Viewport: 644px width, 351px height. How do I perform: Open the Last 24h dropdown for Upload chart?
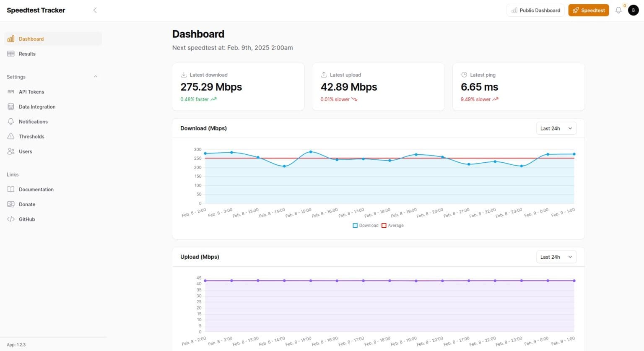pos(556,257)
